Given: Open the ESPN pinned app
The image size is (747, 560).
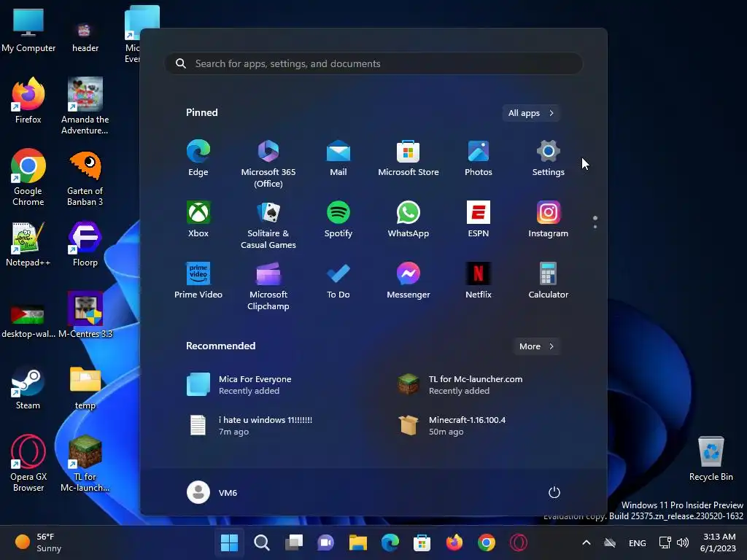Looking at the screenshot, I should 479,219.
